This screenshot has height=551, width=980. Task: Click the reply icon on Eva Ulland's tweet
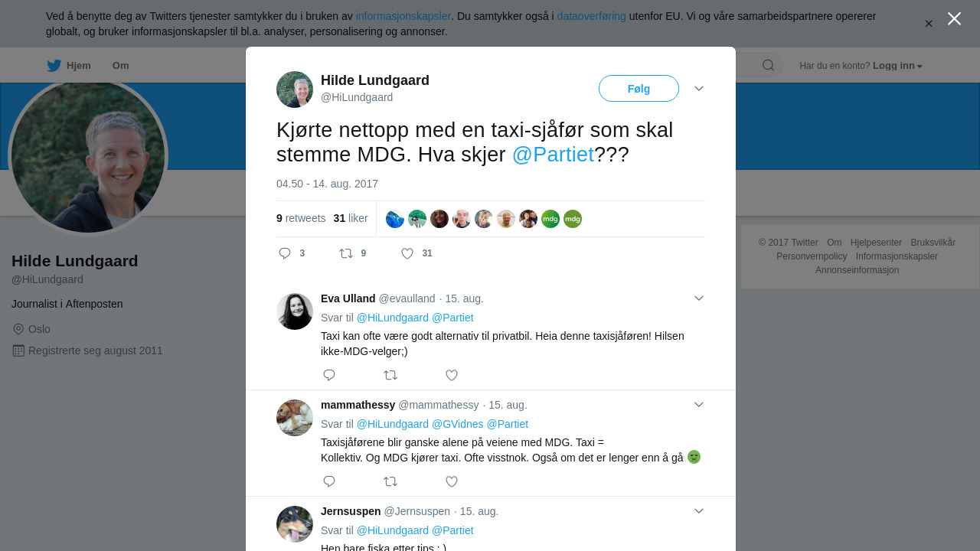(x=329, y=375)
